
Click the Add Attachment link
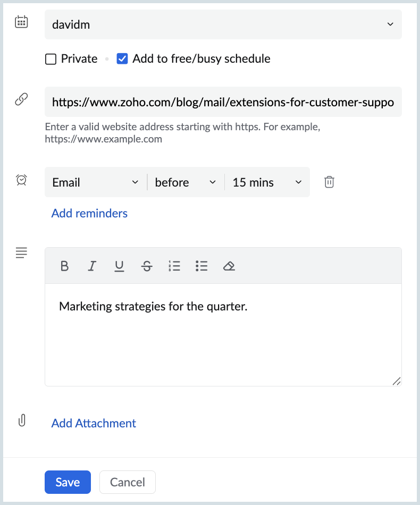pos(94,423)
